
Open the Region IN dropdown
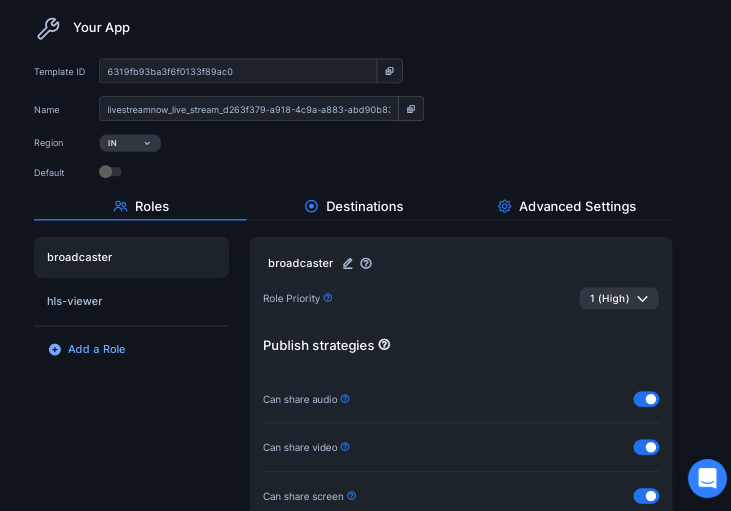130,143
